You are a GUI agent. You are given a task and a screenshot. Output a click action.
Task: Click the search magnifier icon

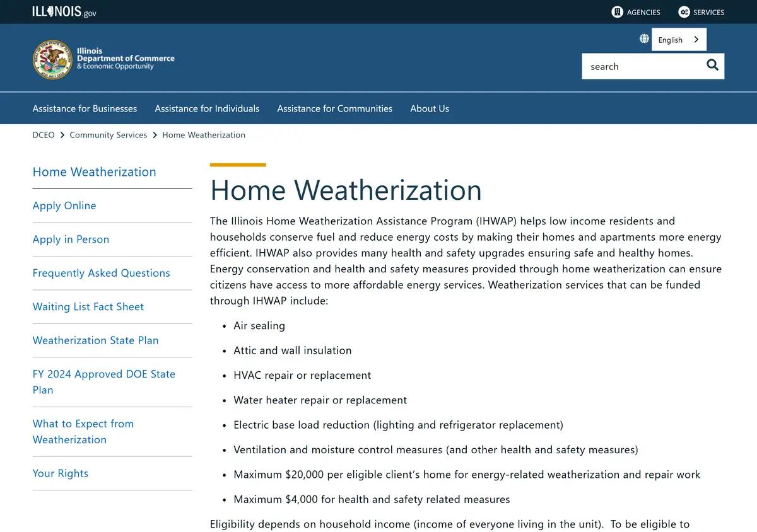(712, 65)
